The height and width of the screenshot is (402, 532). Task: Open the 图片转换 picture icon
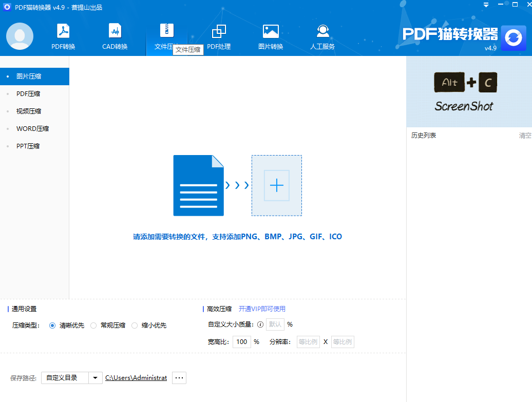(x=271, y=31)
